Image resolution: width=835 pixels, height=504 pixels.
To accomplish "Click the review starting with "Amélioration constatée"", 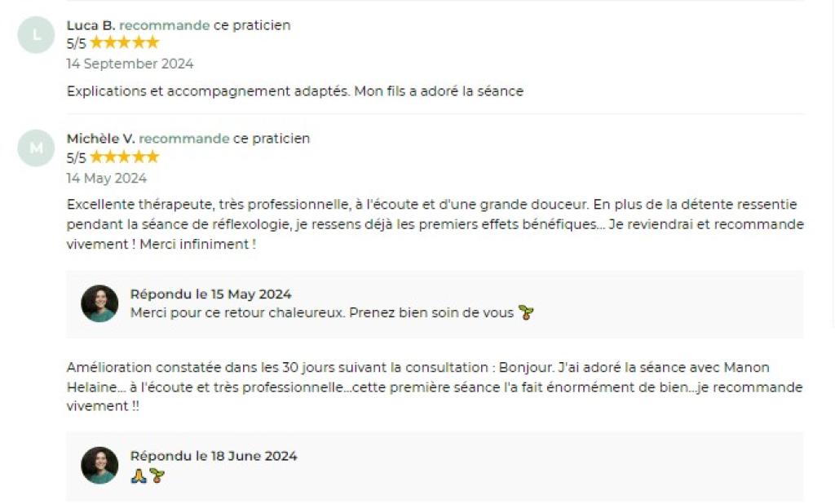I will (434, 387).
